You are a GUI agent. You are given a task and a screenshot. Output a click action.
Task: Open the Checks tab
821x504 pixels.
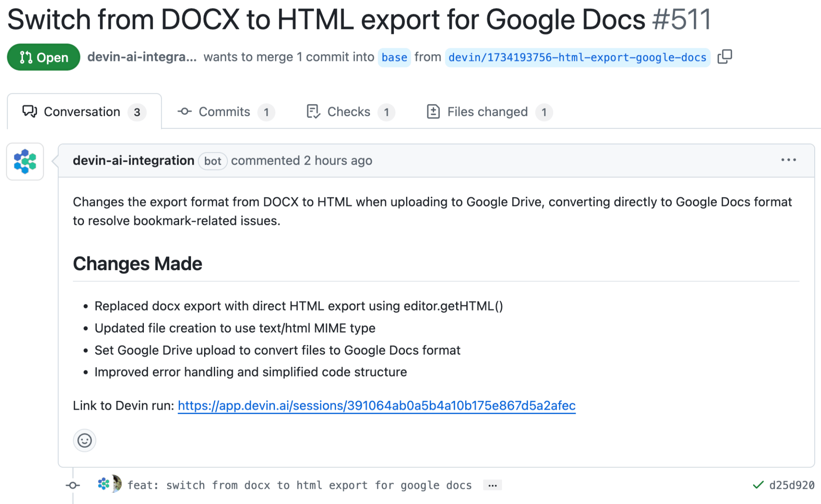pyautogui.click(x=350, y=112)
